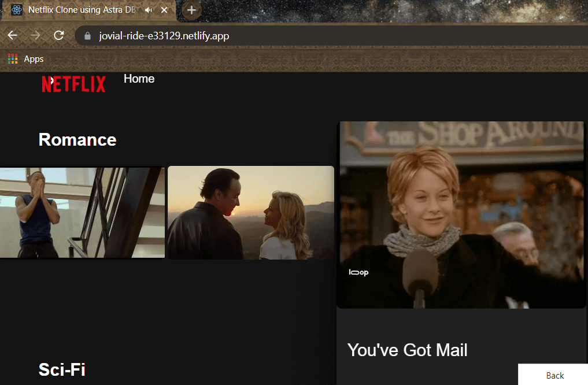This screenshot has height=385, width=588.
Task: Click the Sci-Fi section heading
Action: [62, 369]
